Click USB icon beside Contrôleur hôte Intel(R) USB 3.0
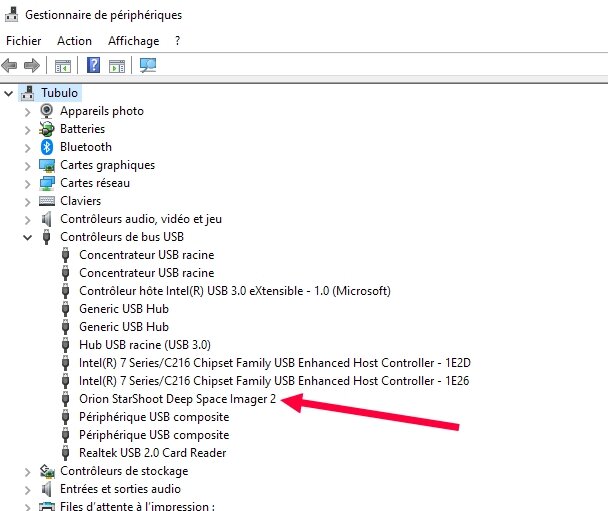The width and height of the screenshot is (608, 511). pyautogui.click(x=66, y=291)
